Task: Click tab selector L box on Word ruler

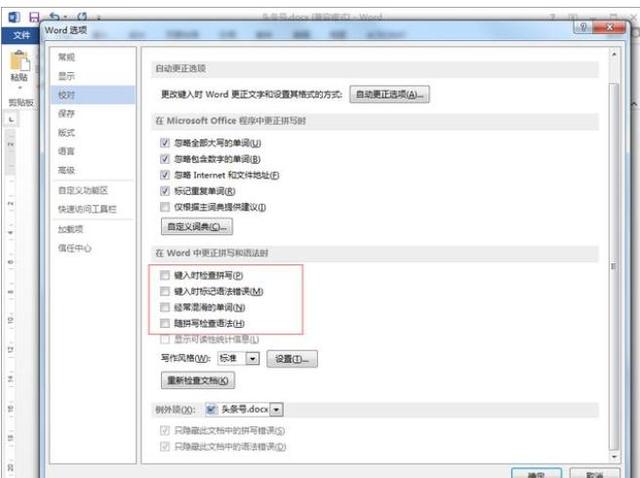Action: pyautogui.click(x=11, y=120)
